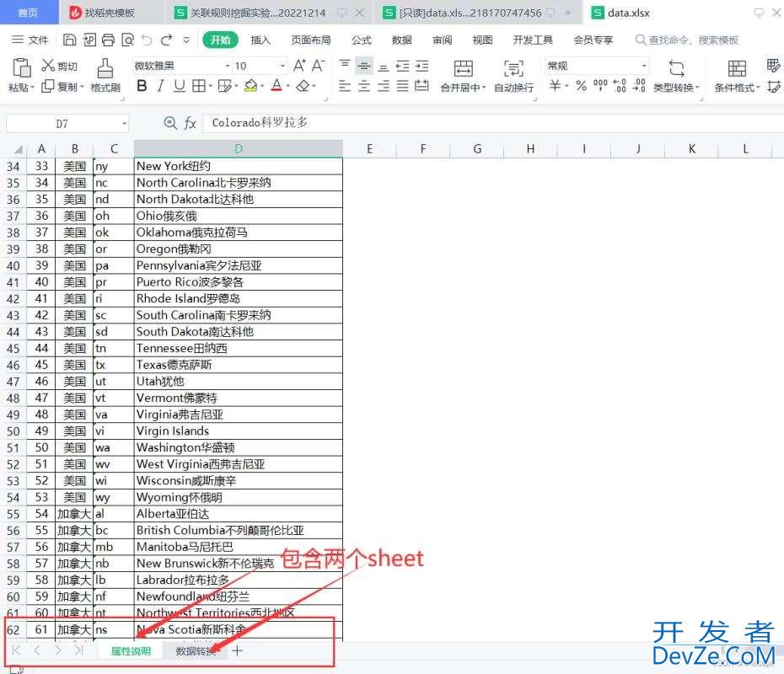Decrease font size with A- icon
The height and width of the screenshot is (674, 784).
click(319, 66)
